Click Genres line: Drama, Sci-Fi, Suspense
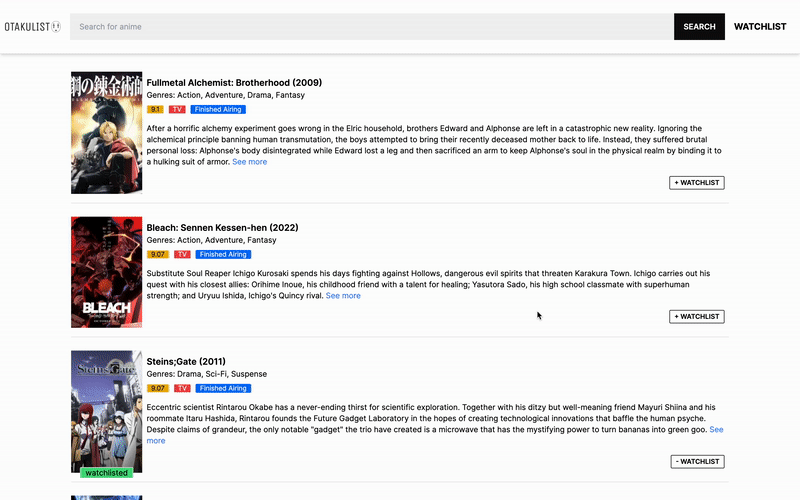This screenshot has width=800, height=500. coord(207,374)
